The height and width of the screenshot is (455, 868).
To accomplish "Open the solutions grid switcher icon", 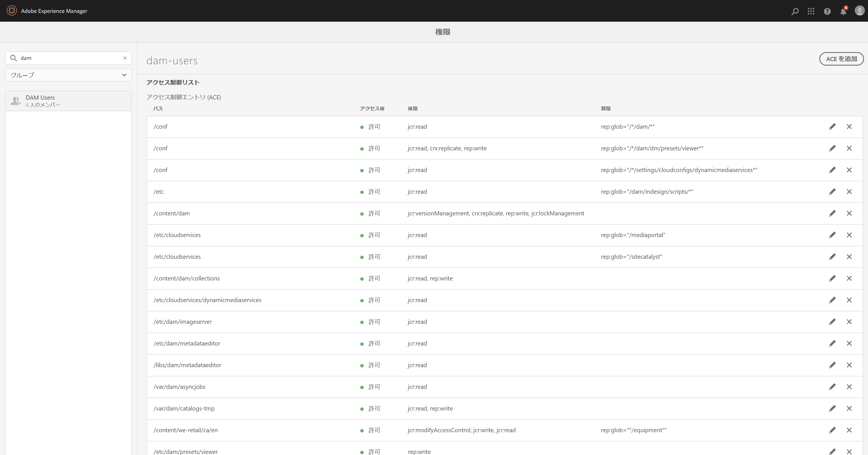I will click(x=811, y=12).
